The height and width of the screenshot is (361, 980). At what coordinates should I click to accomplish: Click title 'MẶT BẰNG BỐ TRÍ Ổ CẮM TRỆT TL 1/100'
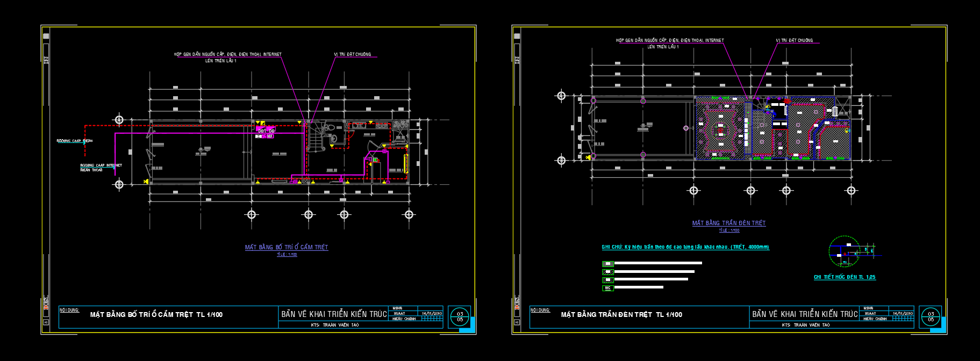pyautogui.click(x=156, y=315)
